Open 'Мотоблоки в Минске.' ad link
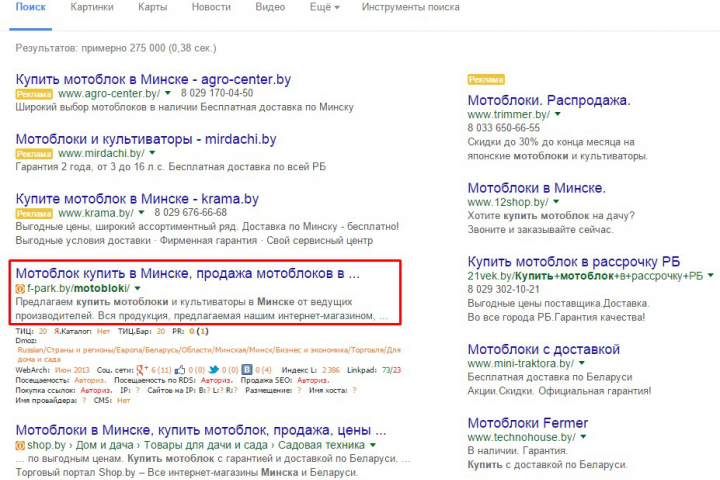 tap(537, 188)
